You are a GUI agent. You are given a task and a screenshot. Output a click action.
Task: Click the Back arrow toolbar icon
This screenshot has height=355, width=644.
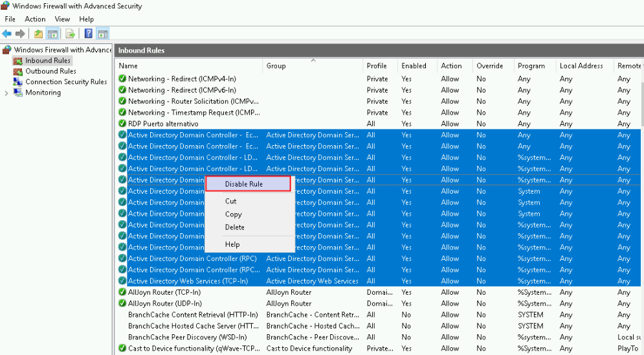coord(6,34)
